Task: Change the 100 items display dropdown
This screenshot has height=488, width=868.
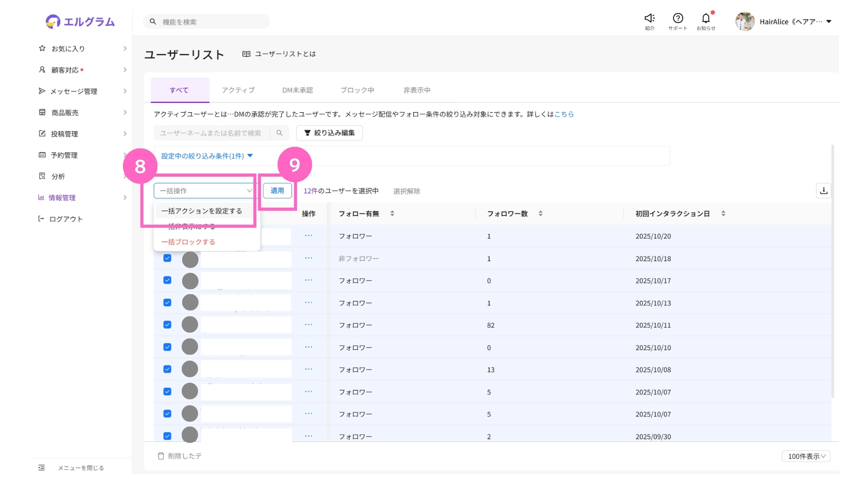Action: click(806, 456)
